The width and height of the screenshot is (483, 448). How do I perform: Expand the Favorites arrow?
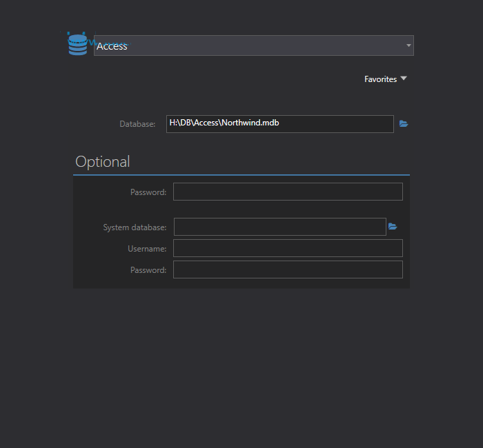(404, 79)
